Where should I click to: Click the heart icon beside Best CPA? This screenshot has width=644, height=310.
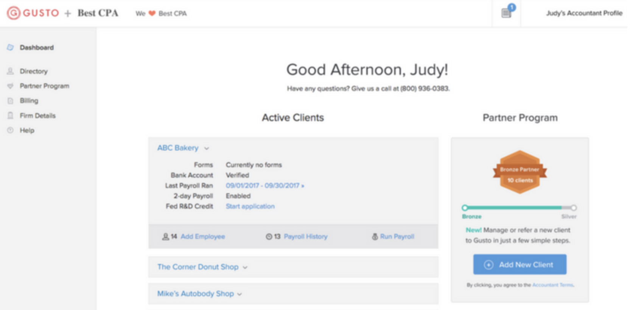pyautogui.click(x=152, y=14)
